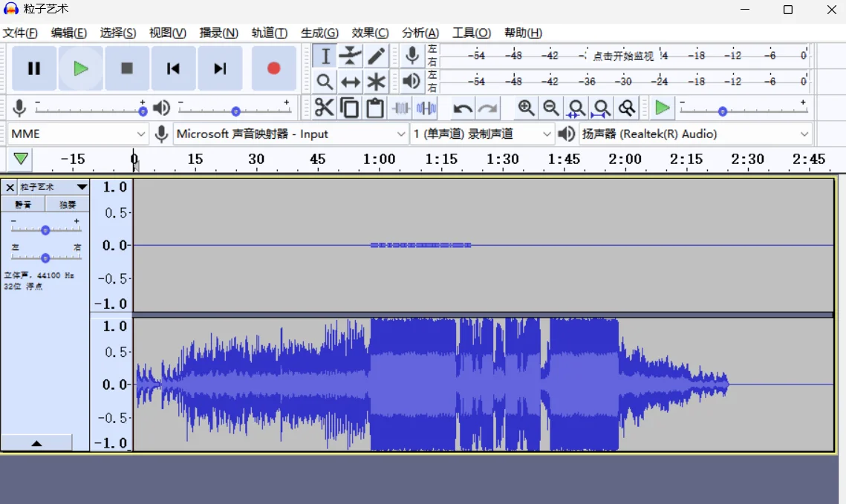The image size is (846, 504).
Task: Open the MME audio host dropdown
Action: pos(78,134)
